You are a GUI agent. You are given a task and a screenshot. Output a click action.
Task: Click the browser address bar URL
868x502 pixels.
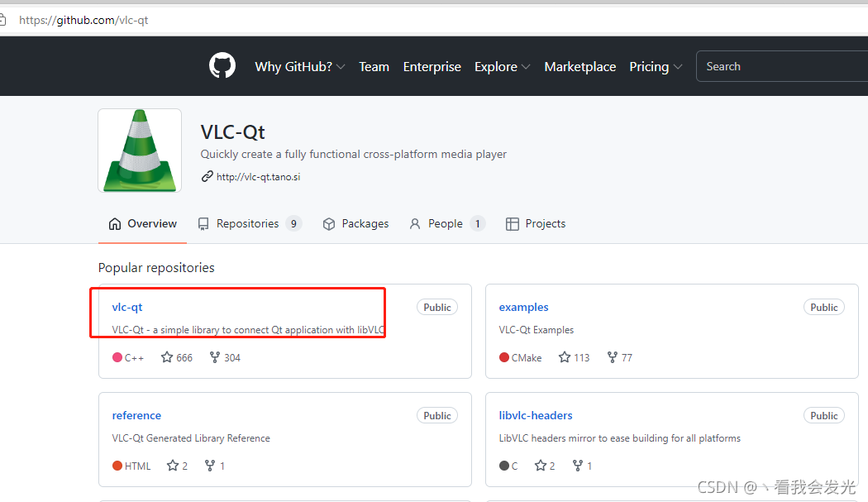click(83, 21)
